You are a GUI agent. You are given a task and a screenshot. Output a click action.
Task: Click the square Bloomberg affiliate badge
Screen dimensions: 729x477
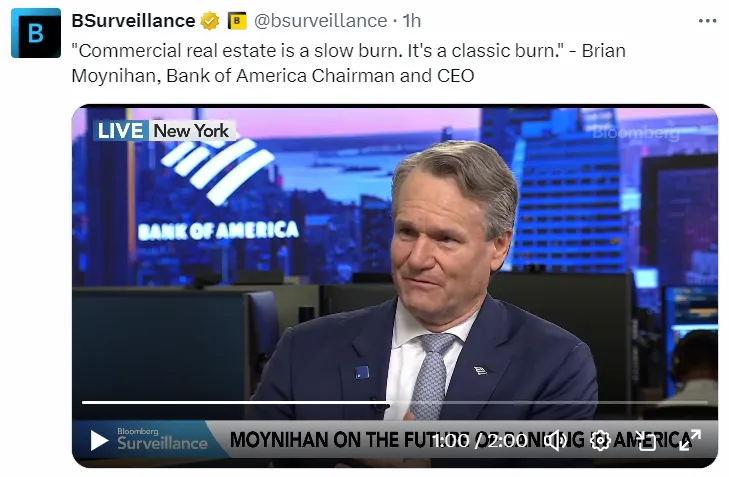237,20
